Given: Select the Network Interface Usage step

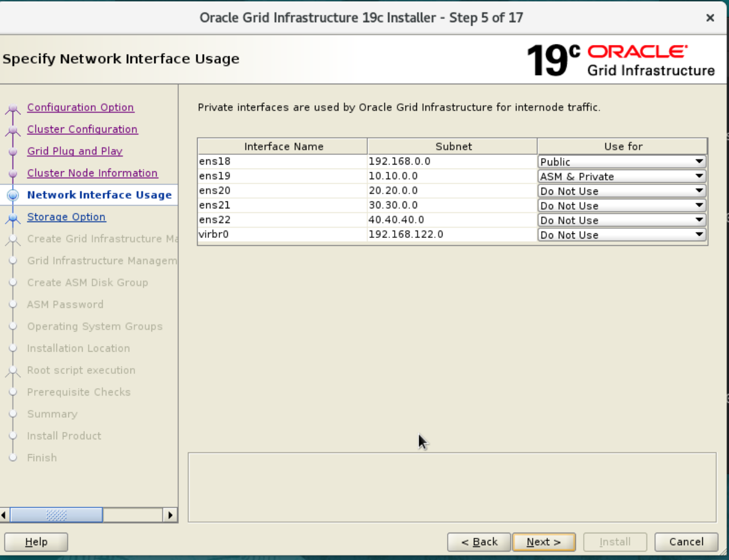Looking at the screenshot, I should click(x=99, y=195).
